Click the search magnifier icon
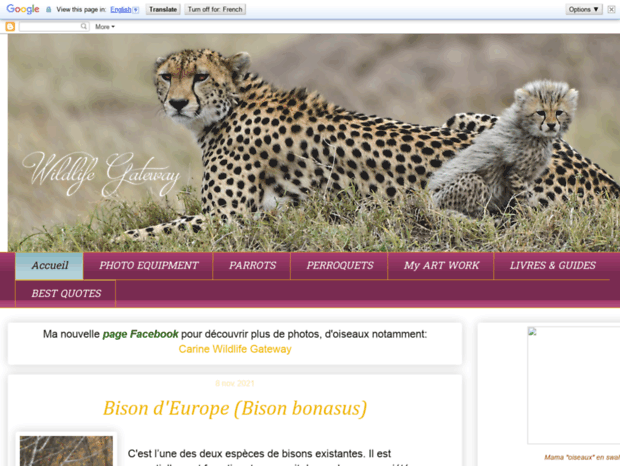The image size is (620, 466). click(83, 26)
